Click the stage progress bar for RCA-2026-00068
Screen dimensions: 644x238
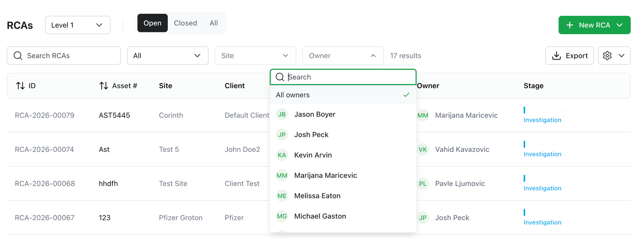click(x=545, y=178)
